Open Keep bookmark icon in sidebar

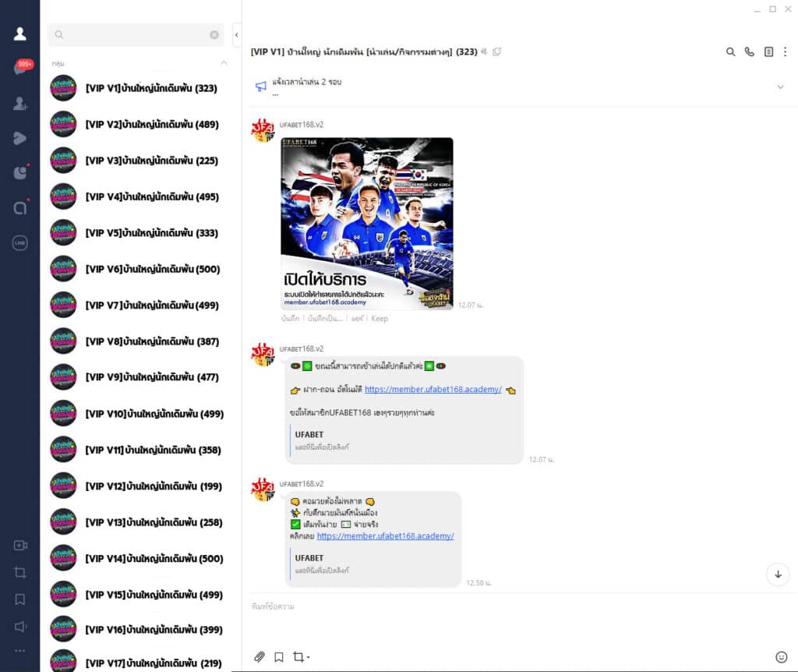point(19,599)
